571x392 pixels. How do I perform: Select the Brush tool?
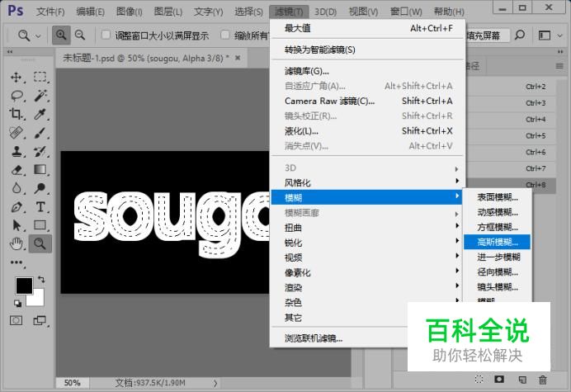[40, 133]
